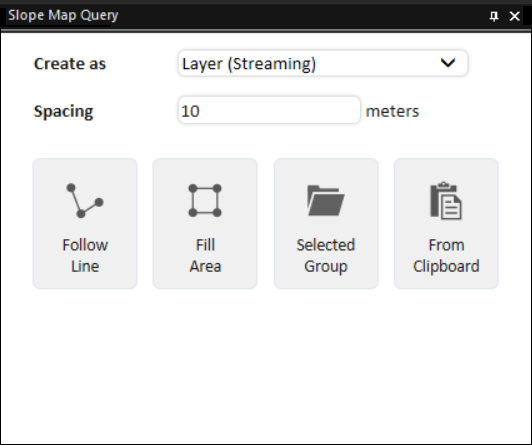This screenshot has width=532, height=445.
Task: Click the Spacing label
Action: click(x=63, y=111)
